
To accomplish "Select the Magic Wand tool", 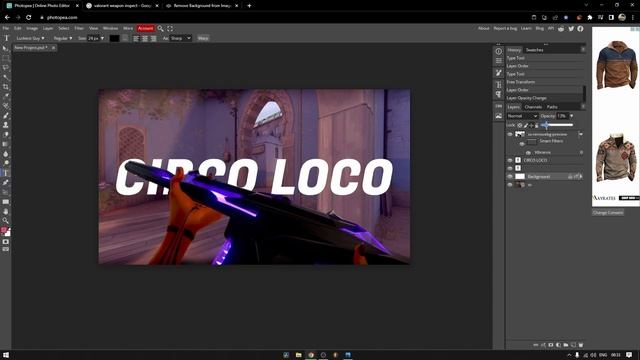I will pos(5,77).
